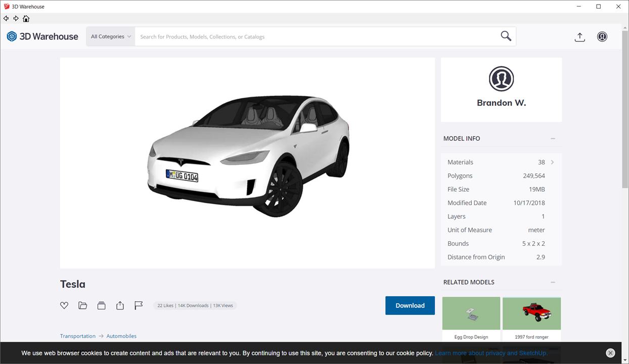Select the Bounds 5 x 2 x 2 value
This screenshot has width=629, height=364.
533,244
